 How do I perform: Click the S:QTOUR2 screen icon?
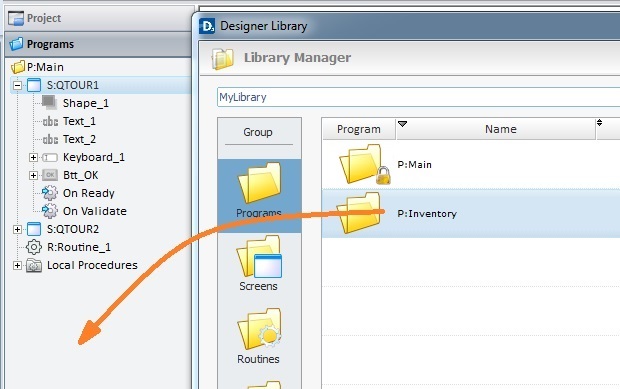(x=34, y=229)
